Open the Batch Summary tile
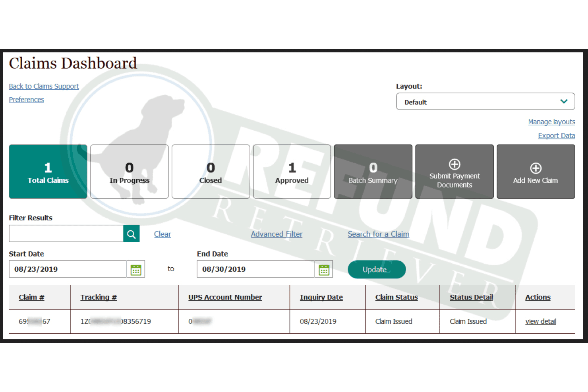The image size is (588, 392). 373,172
